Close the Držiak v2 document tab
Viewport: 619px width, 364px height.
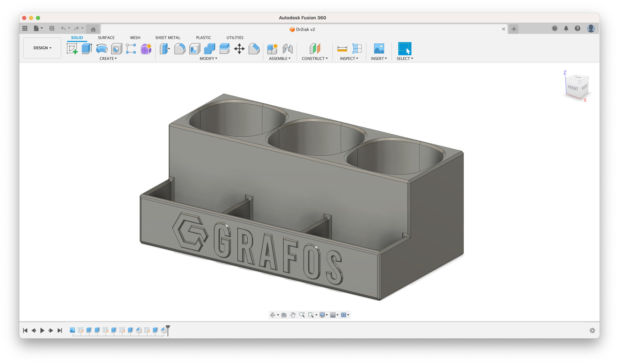coord(504,29)
